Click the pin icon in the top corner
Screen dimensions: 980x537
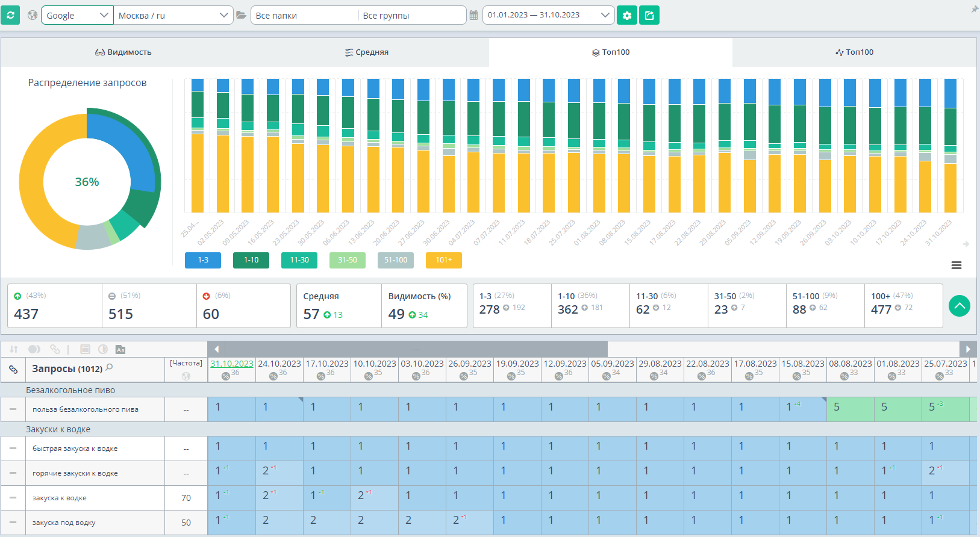975,9
